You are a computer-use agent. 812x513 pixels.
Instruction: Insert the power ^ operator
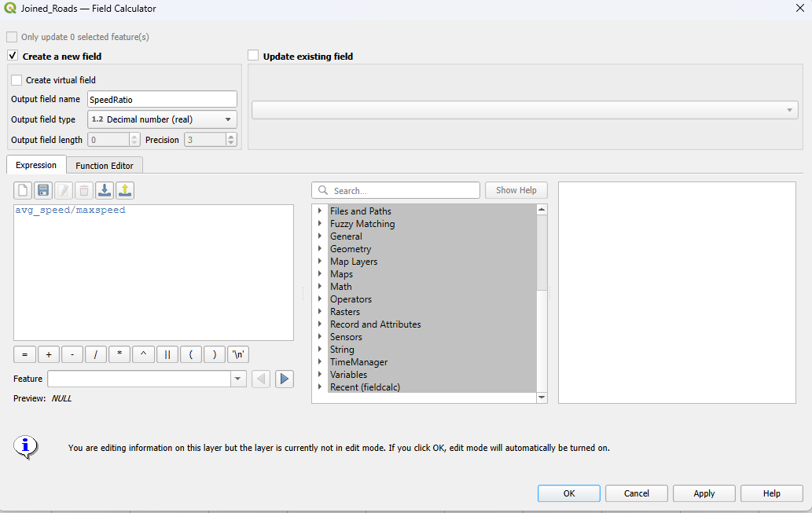tap(143, 354)
